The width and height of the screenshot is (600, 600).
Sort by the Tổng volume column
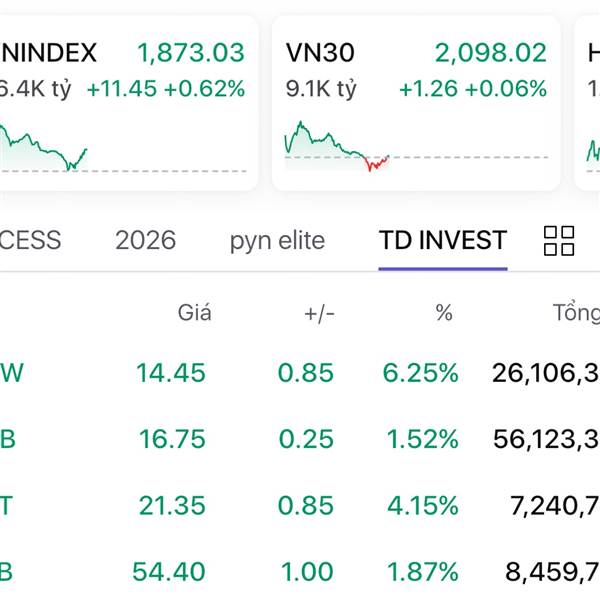[x=576, y=313]
